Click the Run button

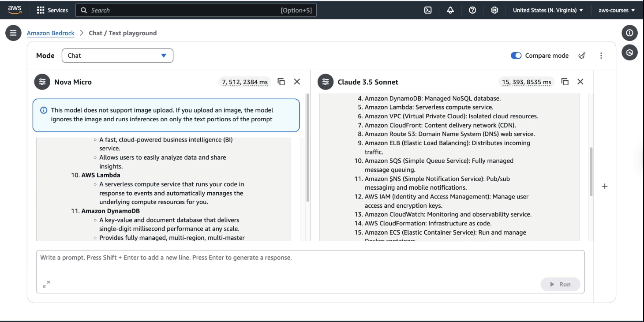pyautogui.click(x=560, y=285)
